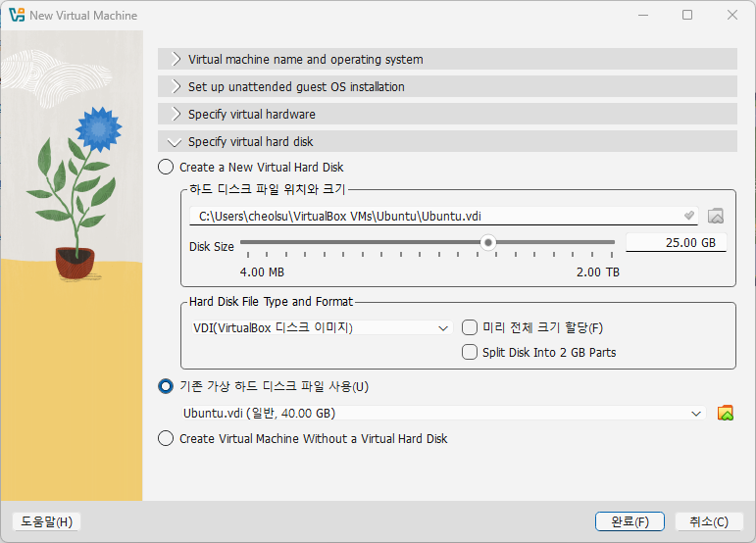Viewport: 756px width, 543px height.
Task: Open the VDI disk format dropdown
Action: 321,328
